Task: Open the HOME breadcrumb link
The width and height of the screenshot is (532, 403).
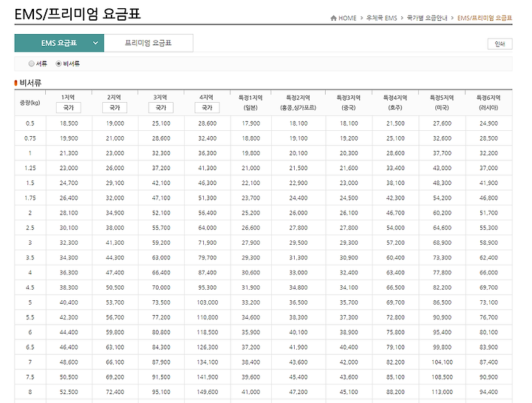Action: pos(347,18)
